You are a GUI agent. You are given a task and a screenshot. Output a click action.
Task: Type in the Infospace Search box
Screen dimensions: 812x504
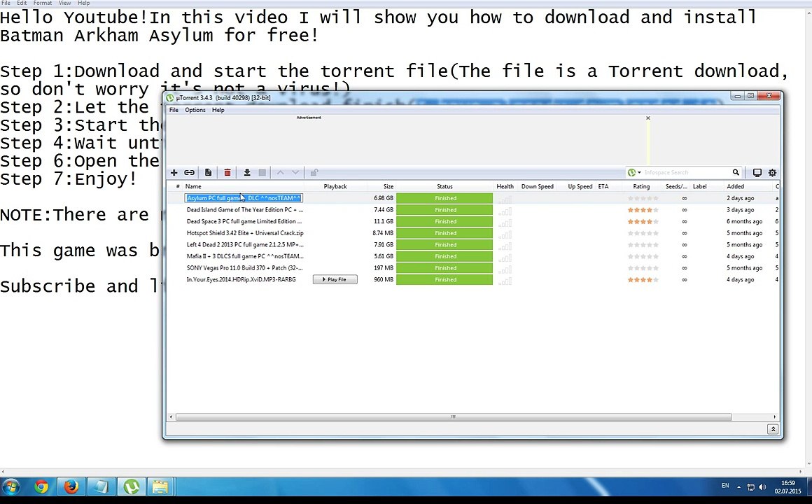(686, 172)
